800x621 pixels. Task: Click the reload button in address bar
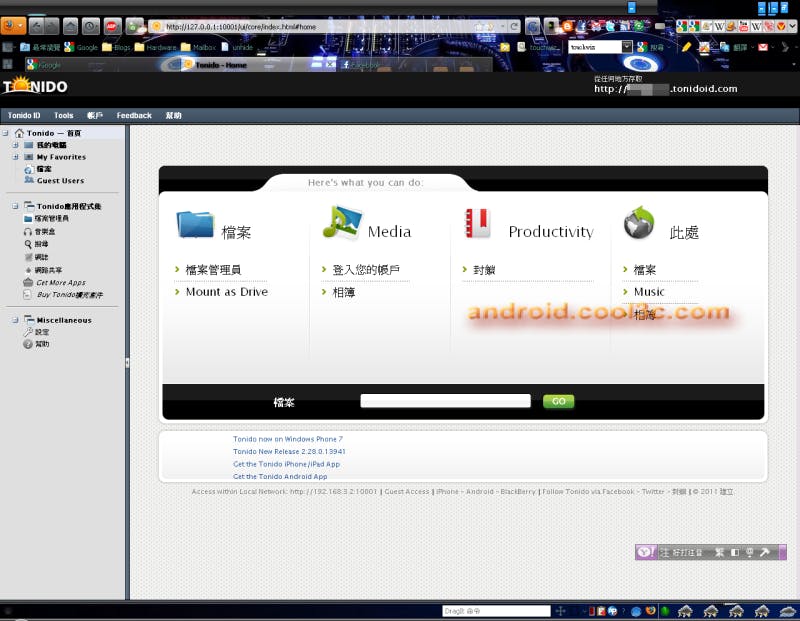(x=514, y=26)
